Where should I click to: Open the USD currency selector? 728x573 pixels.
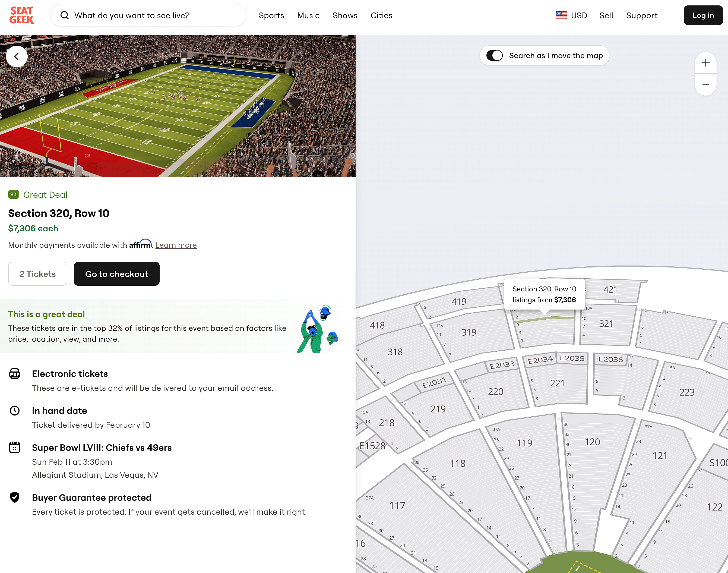pos(579,15)
